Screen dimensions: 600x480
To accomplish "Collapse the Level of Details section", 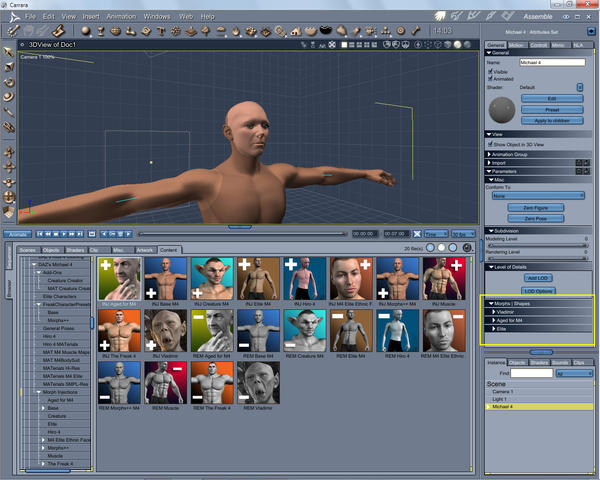I will 491,267.
